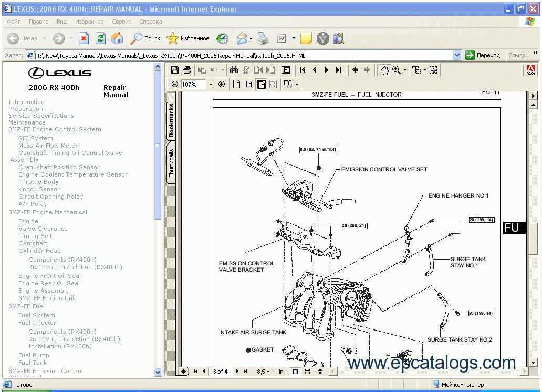Jump to the first page in Acrobat toolbar
Viewport: 542px width, 392px height.
coord(303,70)
